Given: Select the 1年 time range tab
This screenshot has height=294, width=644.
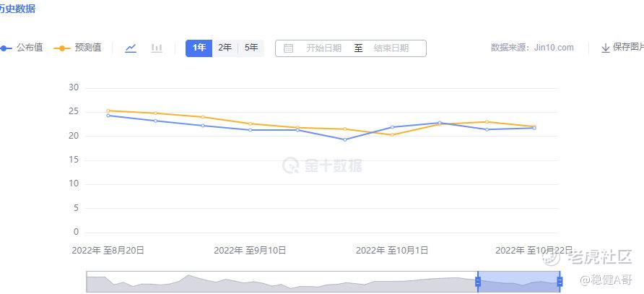Looking at the screenshot, I should pos(199,48).
